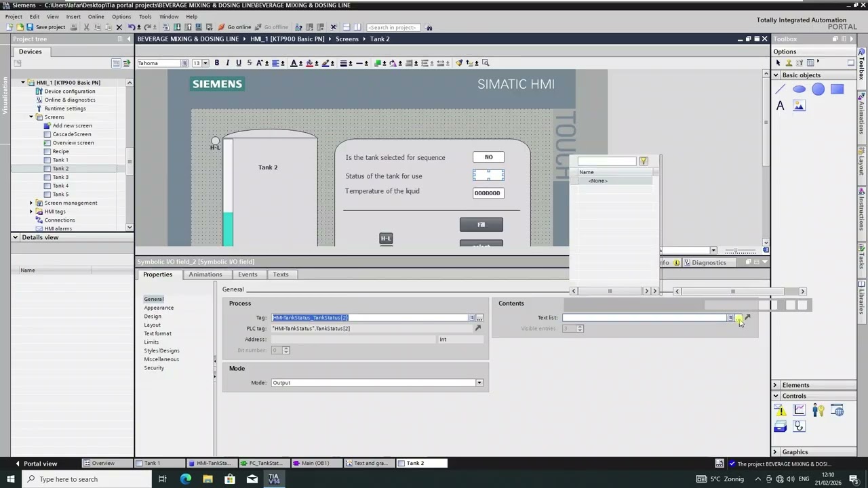
Task: Click the zoom magnifier icon in the editor toolbar
Action: [x=486, y=63]
